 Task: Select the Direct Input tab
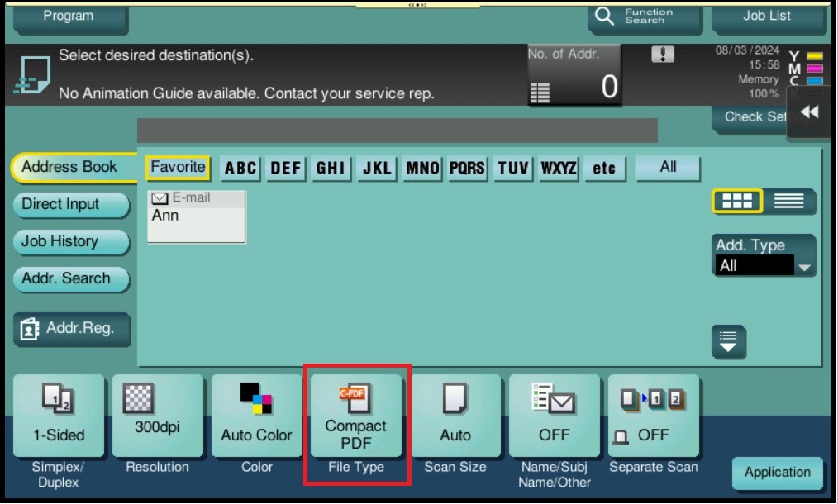70,205
